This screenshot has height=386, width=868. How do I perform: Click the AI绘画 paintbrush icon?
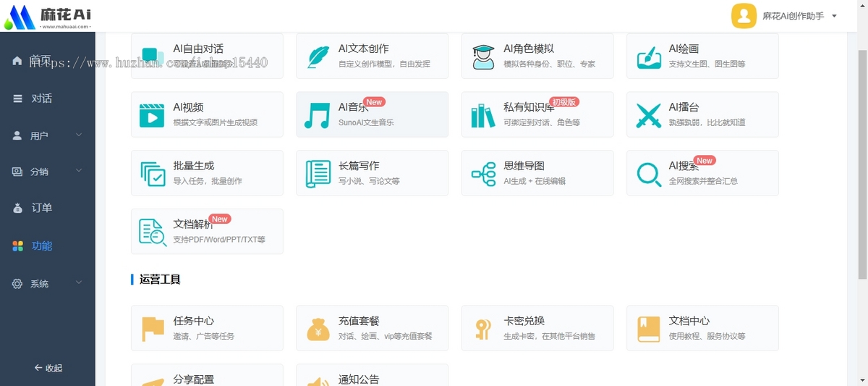[649, 56]
